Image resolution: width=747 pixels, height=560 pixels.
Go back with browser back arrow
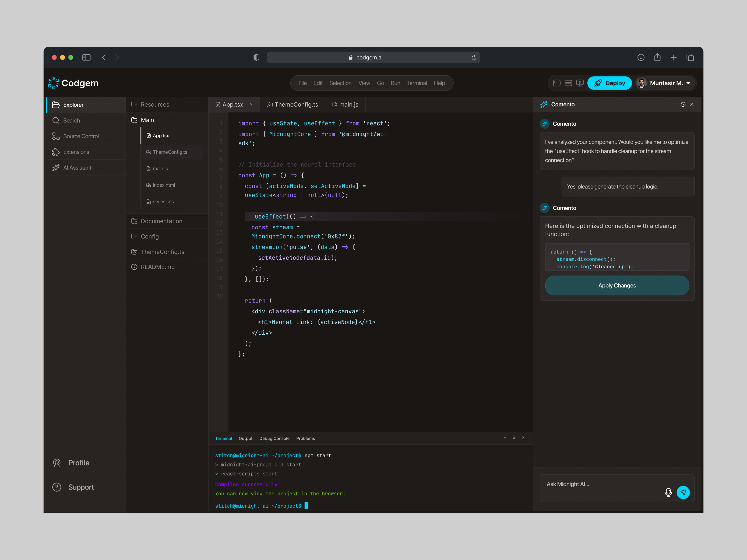click(104, 57)
